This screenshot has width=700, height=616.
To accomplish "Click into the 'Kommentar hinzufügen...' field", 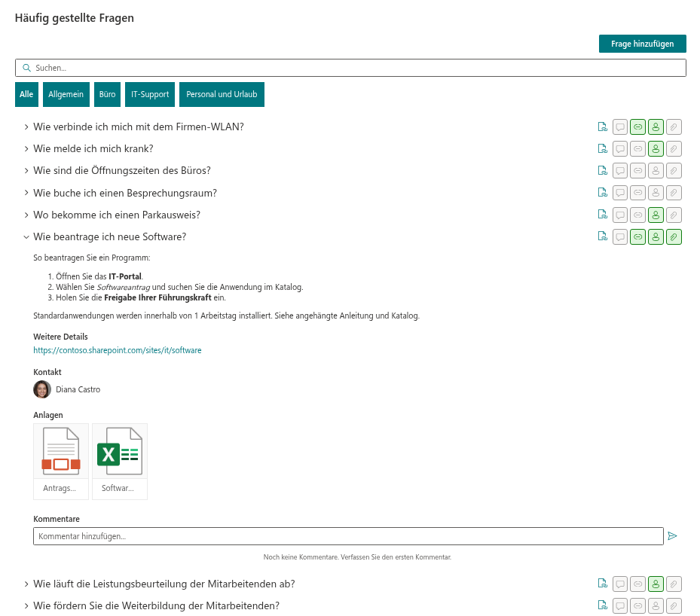I will point(348,536).
